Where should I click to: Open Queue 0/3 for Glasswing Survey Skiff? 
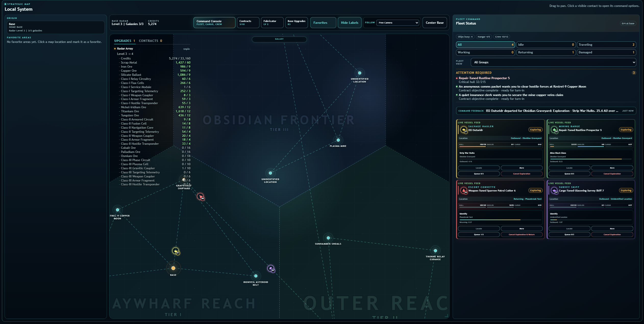click(569, 235)
